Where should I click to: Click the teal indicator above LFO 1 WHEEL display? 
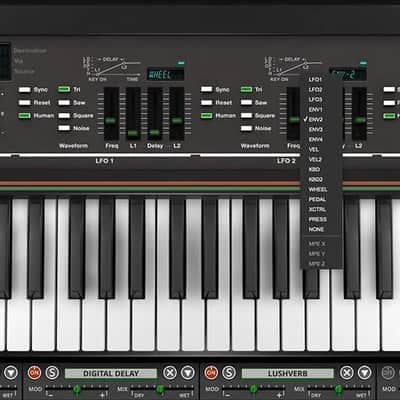click(181, 62)
